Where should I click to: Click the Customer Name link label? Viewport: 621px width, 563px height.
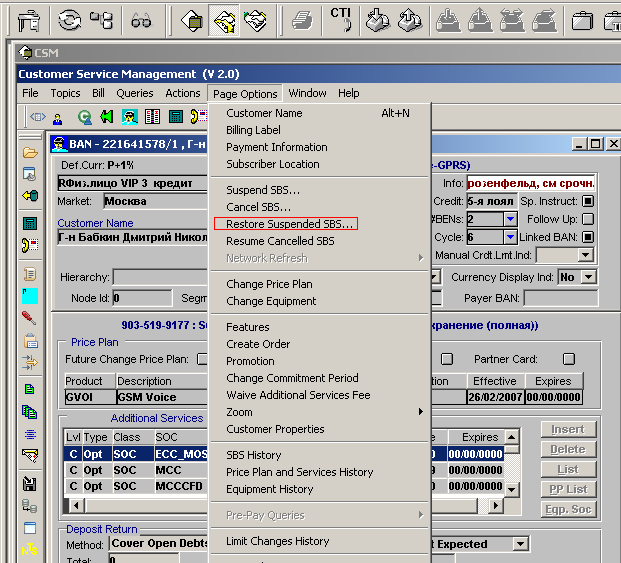pyautogui.click(x=95, y=223)
